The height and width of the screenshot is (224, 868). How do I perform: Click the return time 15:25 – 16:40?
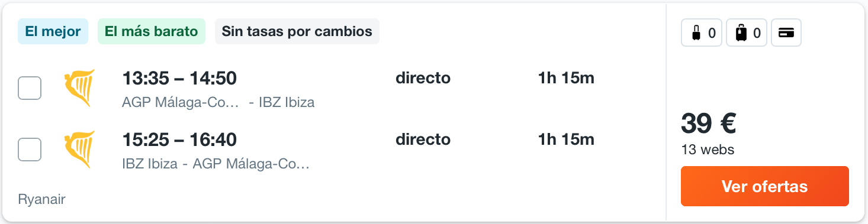coord(179,139)
